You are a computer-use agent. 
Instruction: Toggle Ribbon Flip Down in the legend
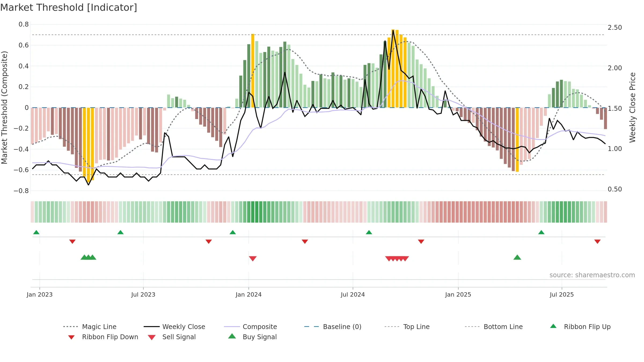[103, 337]
